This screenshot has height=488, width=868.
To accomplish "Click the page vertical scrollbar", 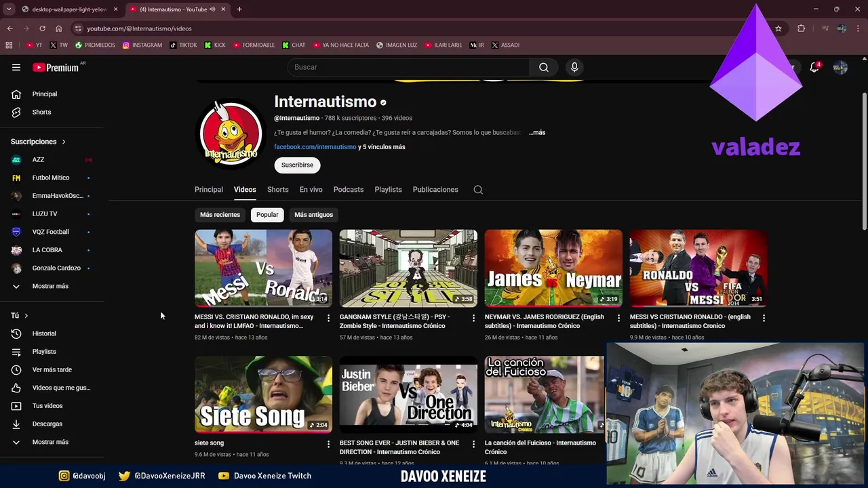I will [x=863, y=161].
